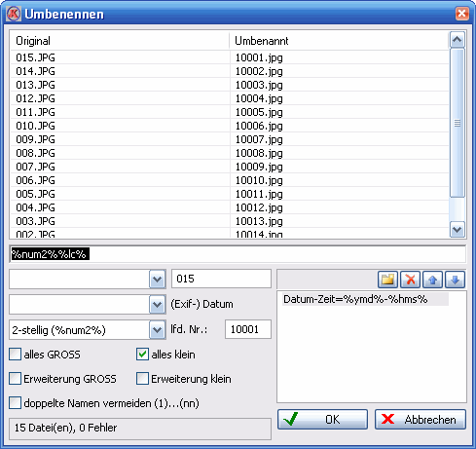Move template up with blue up arrow
This screenshot has width=476, height=449.
pos(433,280)
